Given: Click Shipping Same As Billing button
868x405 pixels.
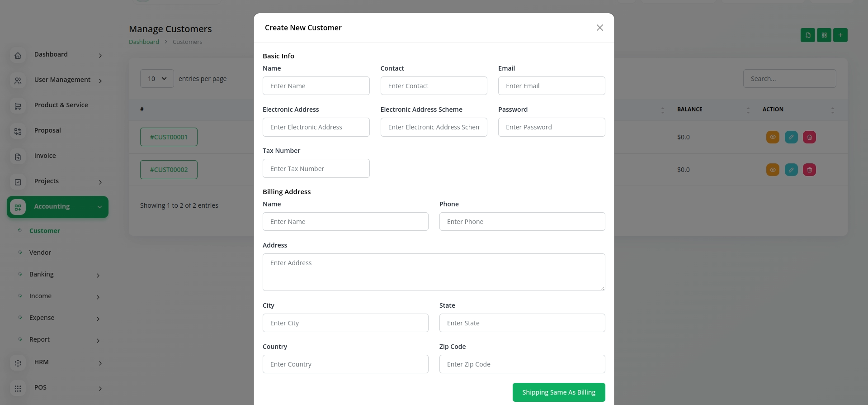Looking at the screenshot, I should (558, 392).
